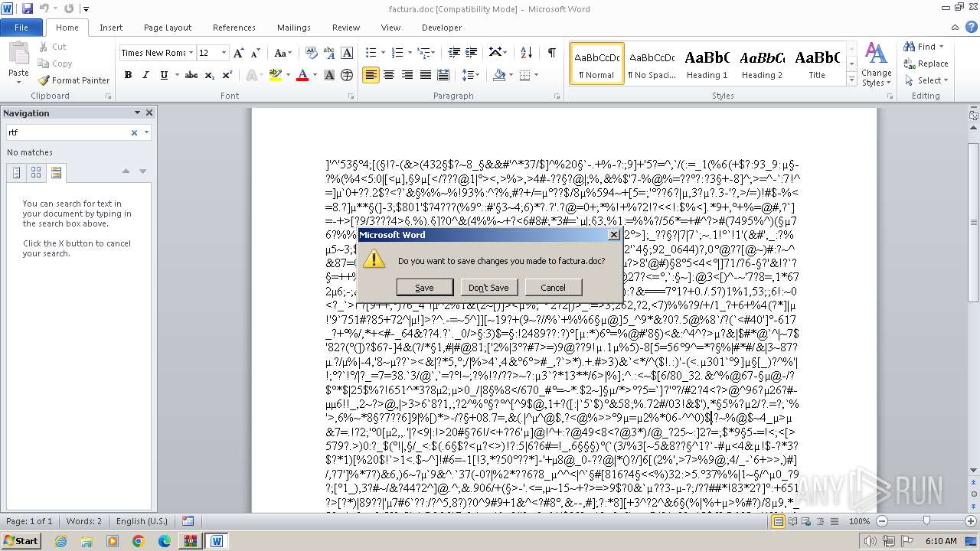Show paragraph marks
The height and width of the screenshot is (551, 980).
point(551,53)
